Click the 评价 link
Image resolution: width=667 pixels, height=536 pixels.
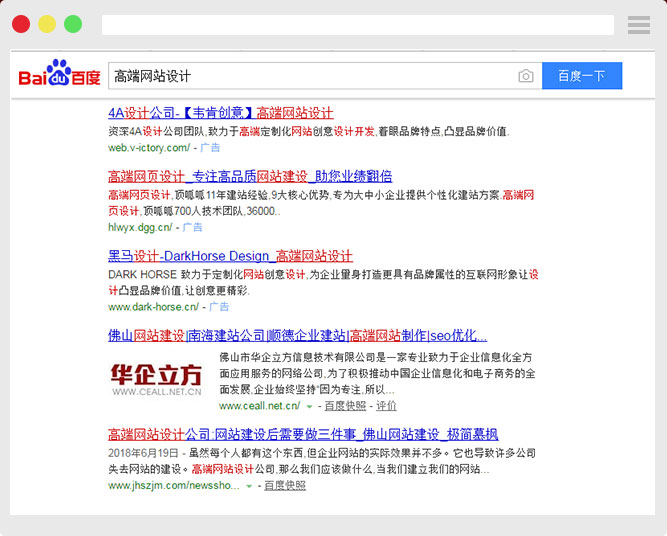pyautogui.click(x=386, y=406)
